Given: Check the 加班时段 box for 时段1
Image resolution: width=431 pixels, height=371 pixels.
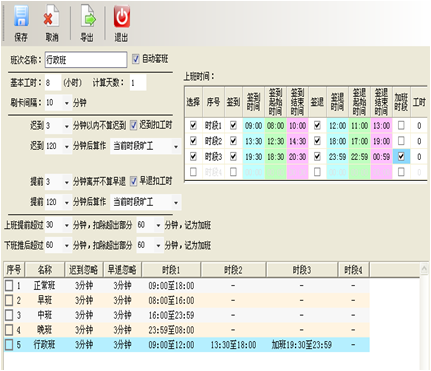Looking at the screenshot, I should [x=401, y=125].
